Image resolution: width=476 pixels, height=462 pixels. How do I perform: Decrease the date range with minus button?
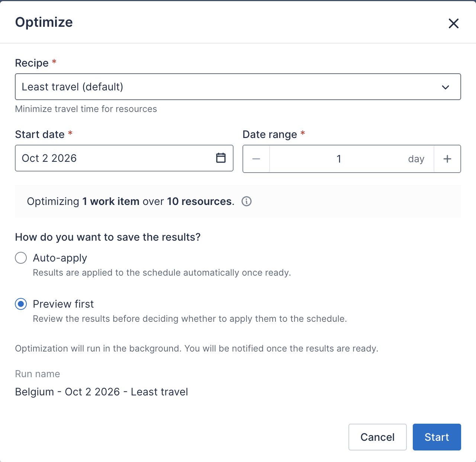pyautogui.click(x=256, y=159)
